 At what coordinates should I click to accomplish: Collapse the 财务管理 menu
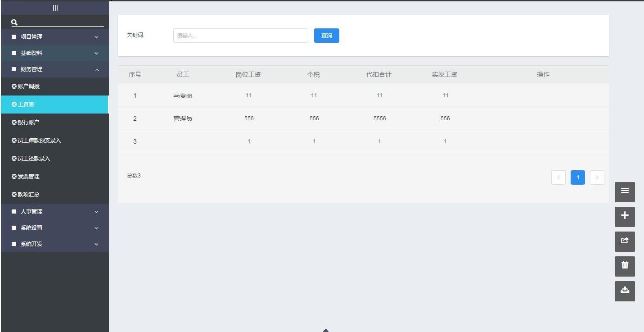point(54,69)
